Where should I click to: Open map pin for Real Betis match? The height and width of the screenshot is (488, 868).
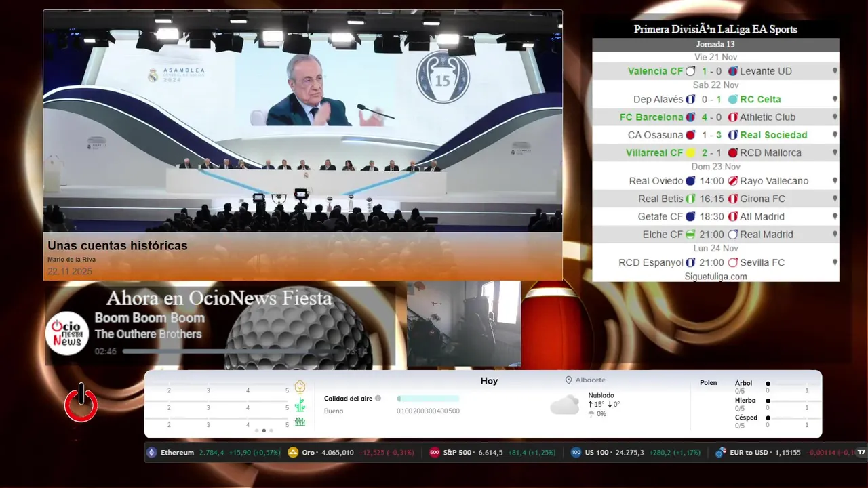835,199
